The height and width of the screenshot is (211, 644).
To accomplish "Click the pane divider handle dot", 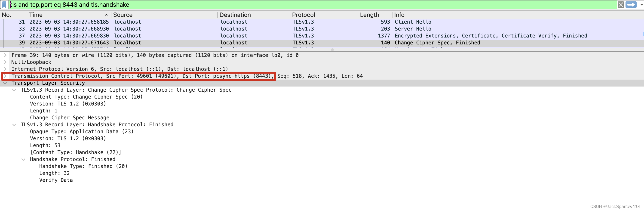I will click(332, 50).
